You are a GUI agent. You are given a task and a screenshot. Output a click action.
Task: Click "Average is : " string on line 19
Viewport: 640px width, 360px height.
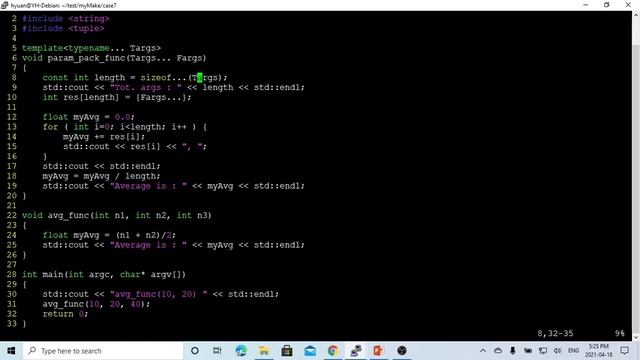click(148, 186)
